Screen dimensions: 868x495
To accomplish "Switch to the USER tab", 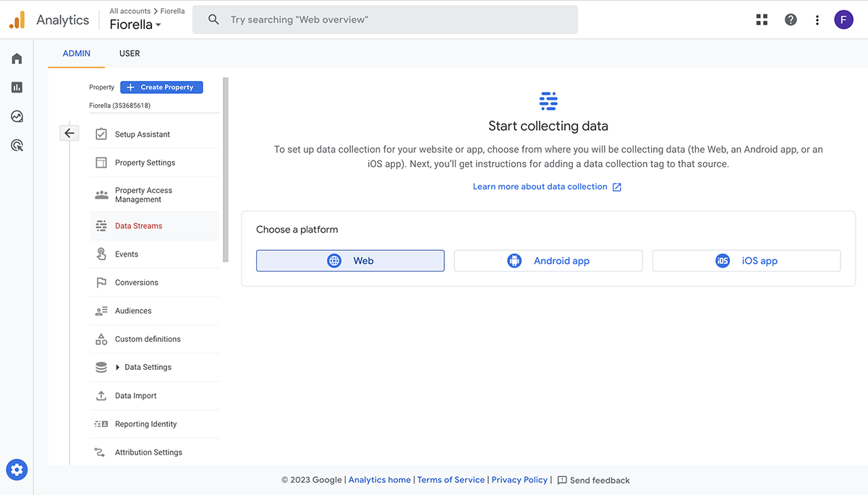I will pos(129,53).
